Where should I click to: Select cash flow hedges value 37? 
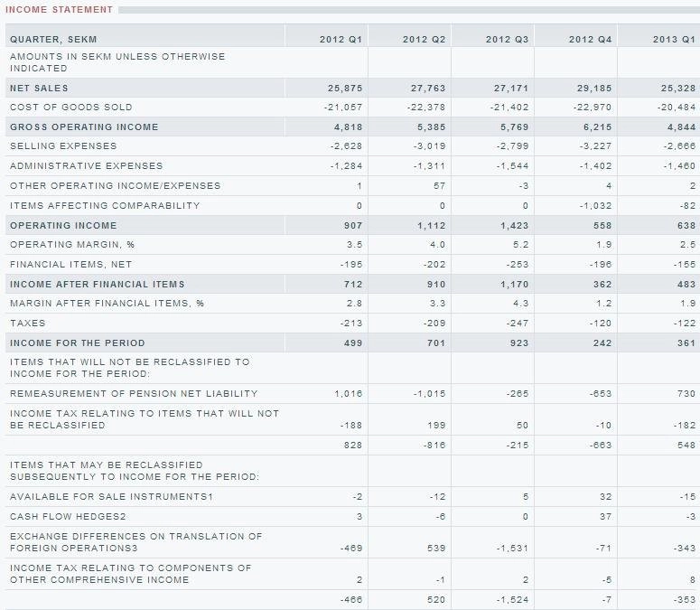(605, 516)
